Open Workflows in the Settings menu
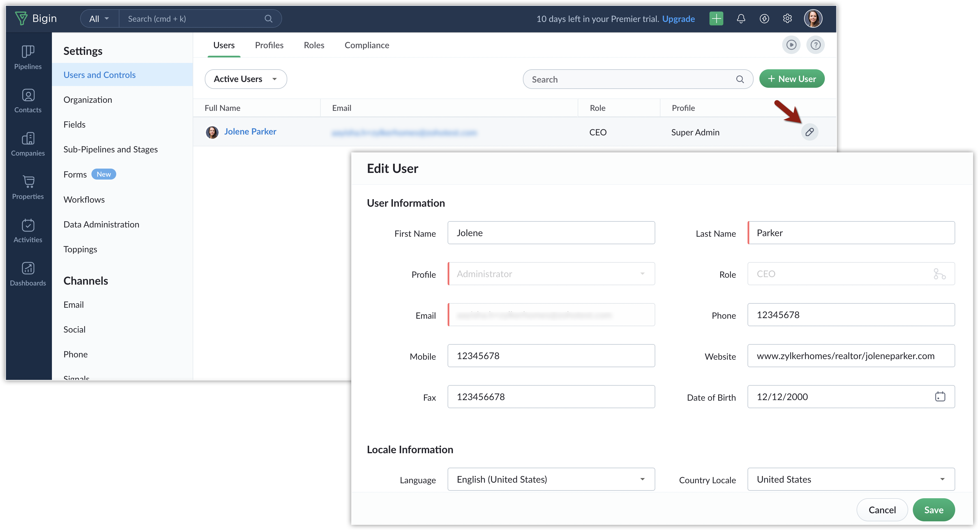This screenshot has width=980, height=530. (84, 199)
